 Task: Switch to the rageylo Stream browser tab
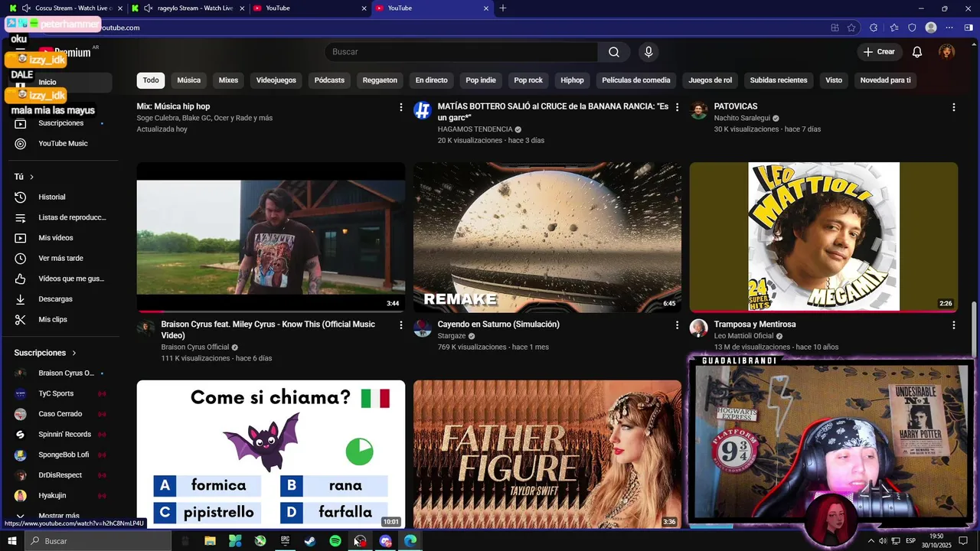pyautogui.click(x=187, y=8)
